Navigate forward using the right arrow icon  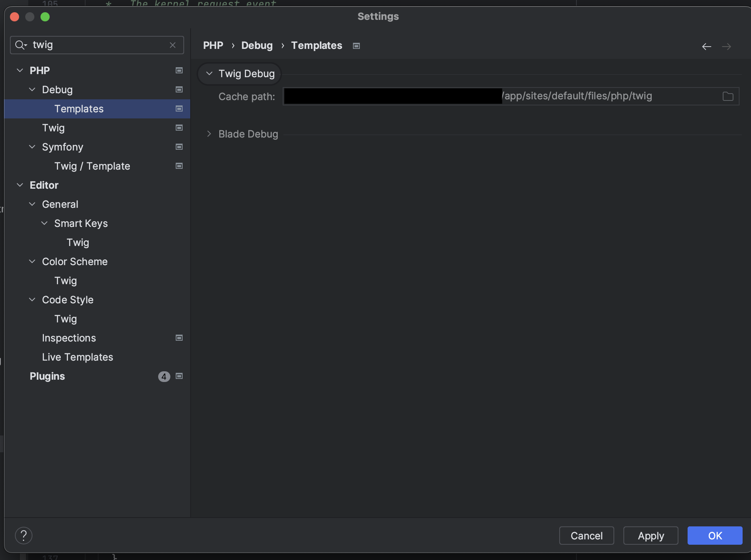point(726,46)
